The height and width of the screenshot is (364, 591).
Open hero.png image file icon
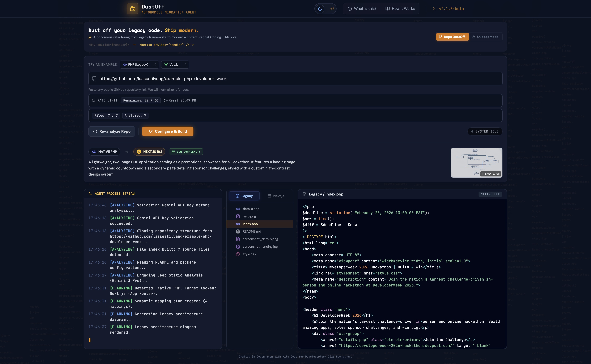point(238,216)
